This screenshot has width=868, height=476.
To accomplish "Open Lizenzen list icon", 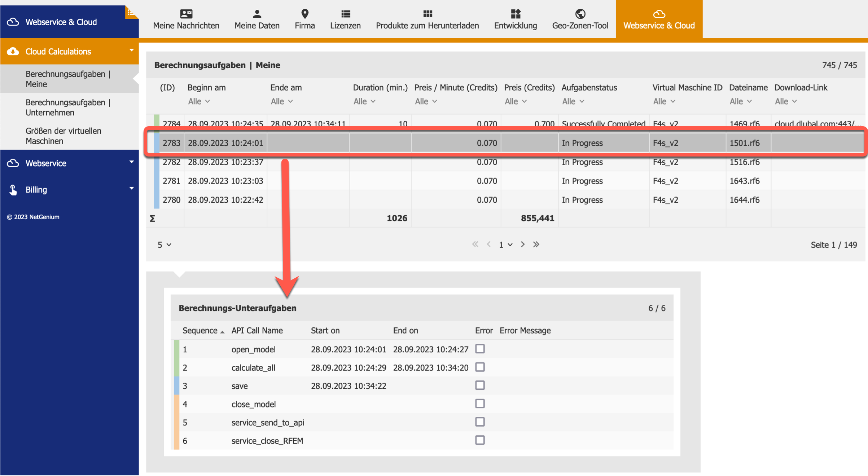I will [x=345, y=14].
